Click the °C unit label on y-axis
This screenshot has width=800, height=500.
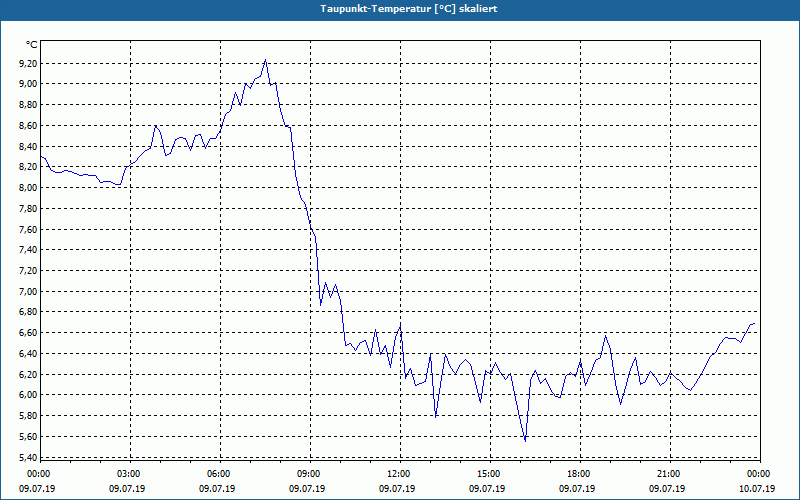[32, 45]
